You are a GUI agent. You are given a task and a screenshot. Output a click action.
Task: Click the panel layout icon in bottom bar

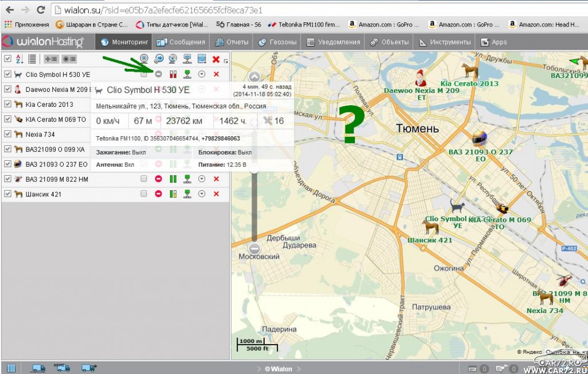(11, 368)
